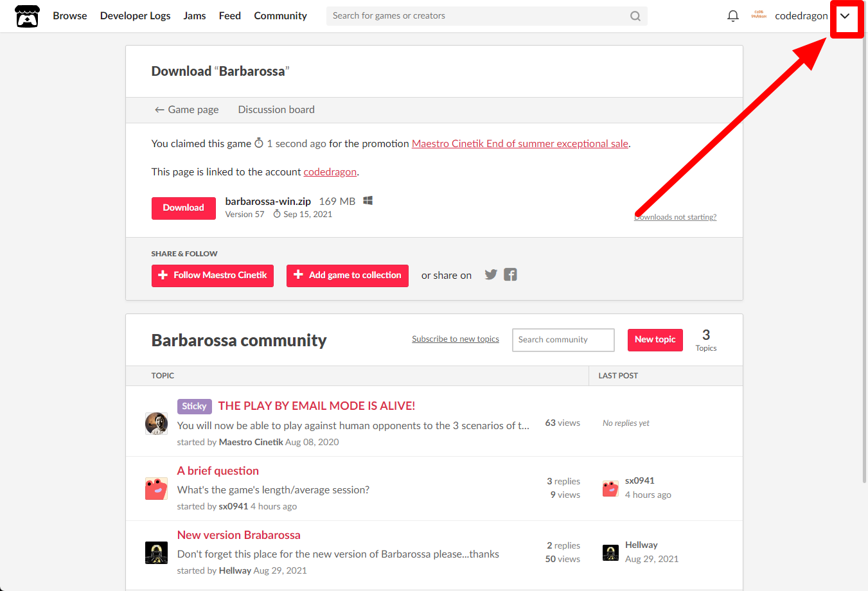Subscribe to new topics

(x=456, y=339)
